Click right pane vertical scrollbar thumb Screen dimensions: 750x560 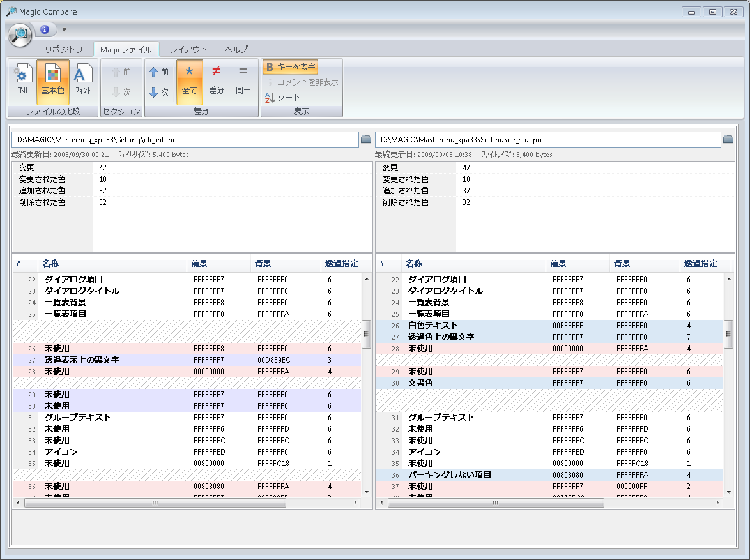(x=729, y=335)
